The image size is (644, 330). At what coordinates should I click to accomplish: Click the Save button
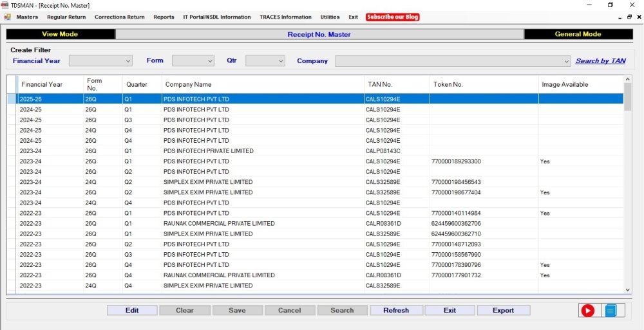point(237,310)
